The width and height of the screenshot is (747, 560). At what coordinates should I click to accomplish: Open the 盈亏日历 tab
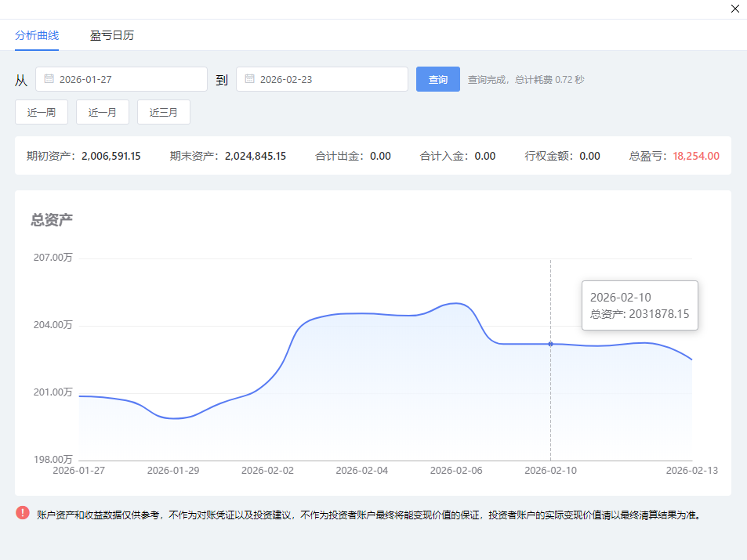click(111, 35)
